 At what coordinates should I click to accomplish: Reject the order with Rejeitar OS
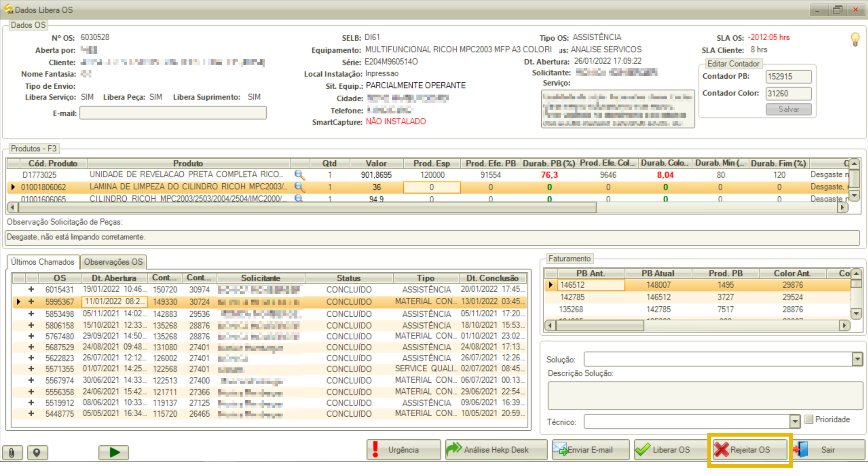pos(749,450)
